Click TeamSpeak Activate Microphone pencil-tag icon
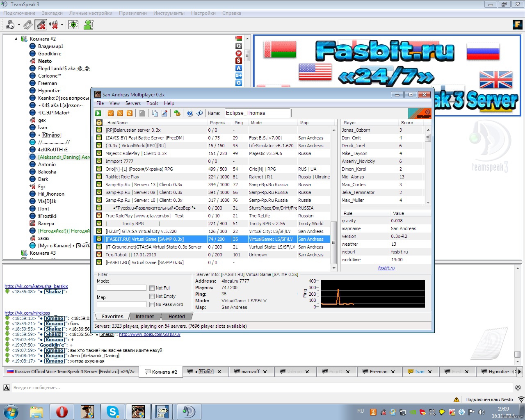This screenshot has width=525, height=420. point(28,25)
